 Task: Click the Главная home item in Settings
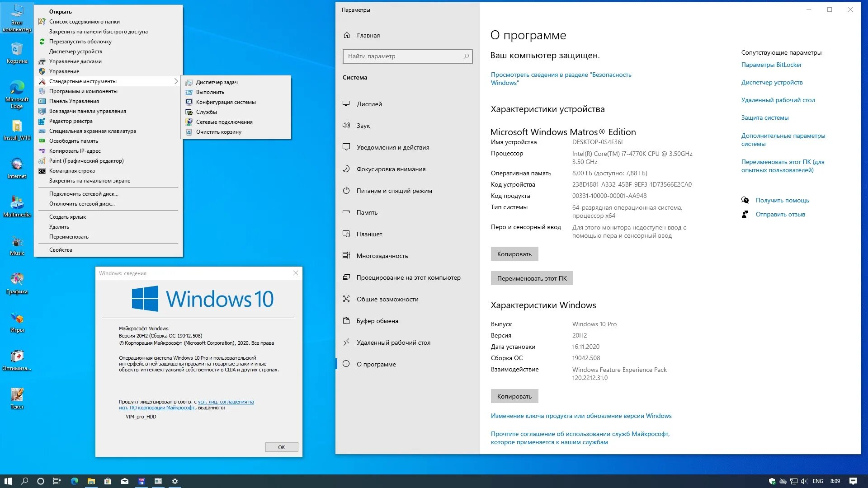point(368,35)
